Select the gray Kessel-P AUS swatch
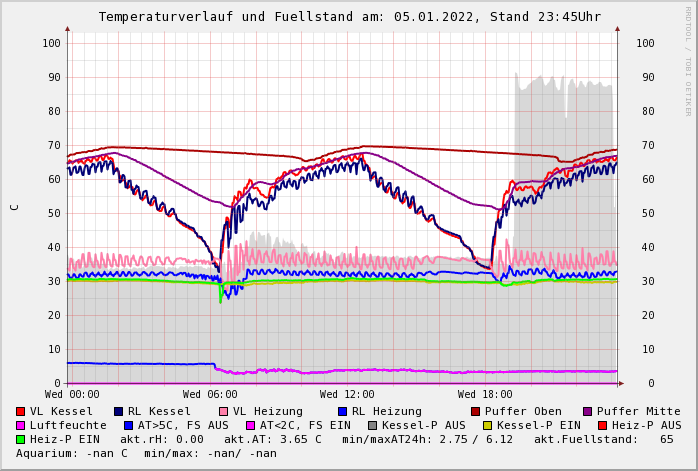Screen dimensions: 698x471 click(x=371, y=425)
